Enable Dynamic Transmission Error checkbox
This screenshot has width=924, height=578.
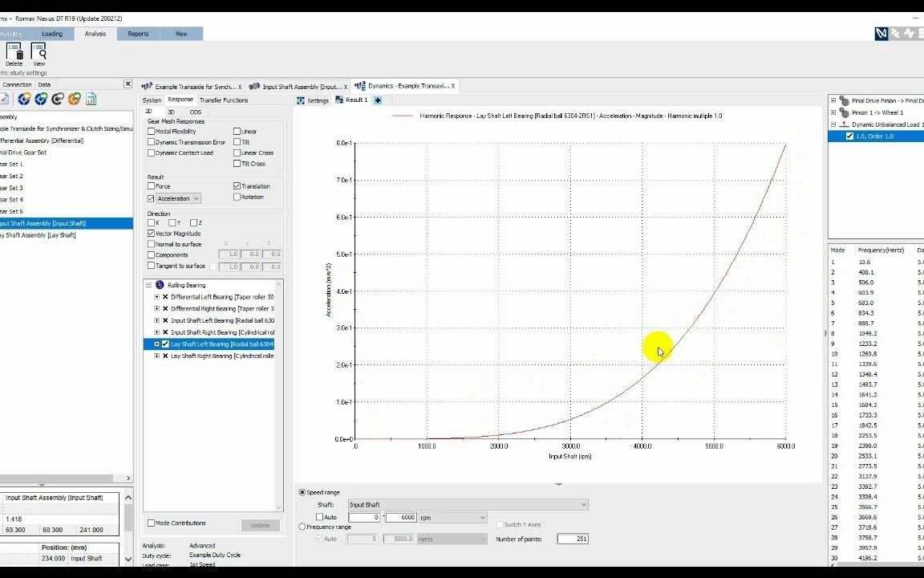(x=151, y=142)
